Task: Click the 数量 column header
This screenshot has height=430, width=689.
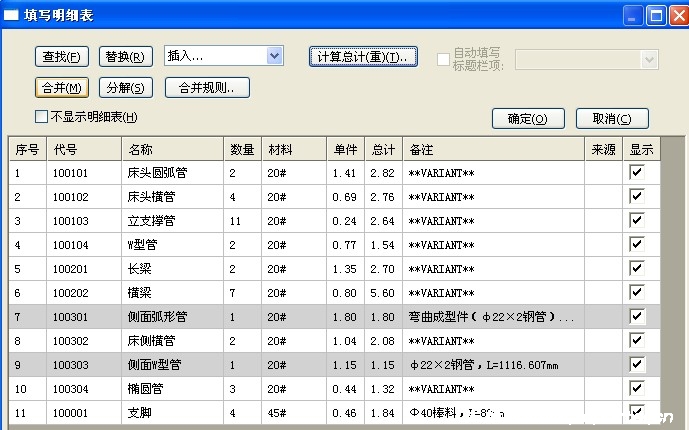Action: coord(243,149)
